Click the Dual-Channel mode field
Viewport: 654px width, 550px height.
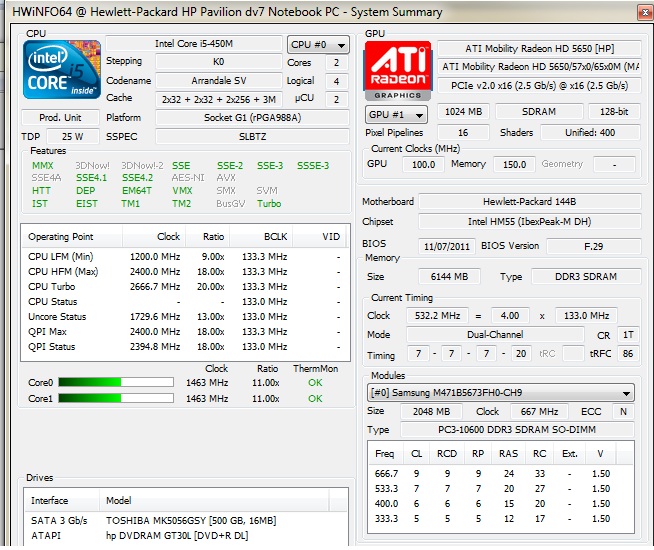tap(495, 334)
